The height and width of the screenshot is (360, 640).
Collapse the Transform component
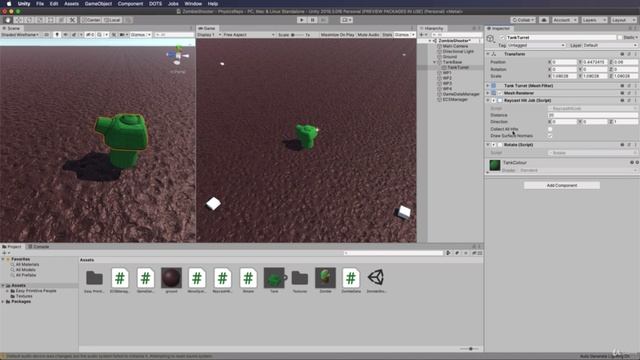[x=488, y=54]
